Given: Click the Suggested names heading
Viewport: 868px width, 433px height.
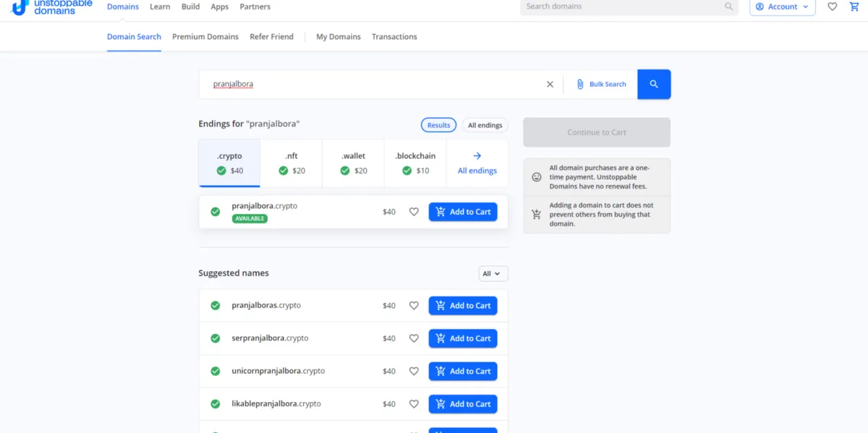Looking at the screenshot, I should [234, 273].
